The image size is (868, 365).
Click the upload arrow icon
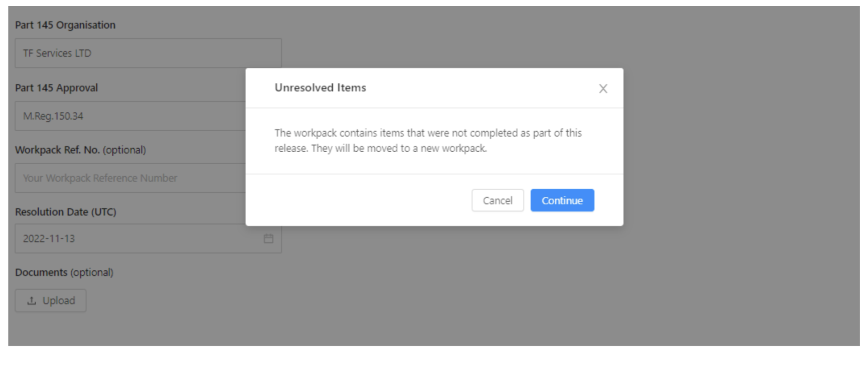click(x=31, y=301)
